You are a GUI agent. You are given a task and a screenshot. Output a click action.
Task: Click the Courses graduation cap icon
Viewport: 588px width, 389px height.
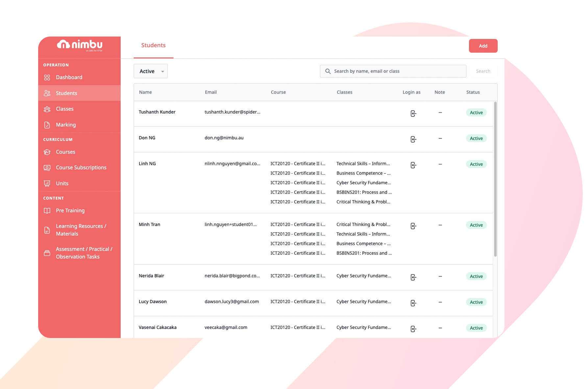tap(47, 152)
